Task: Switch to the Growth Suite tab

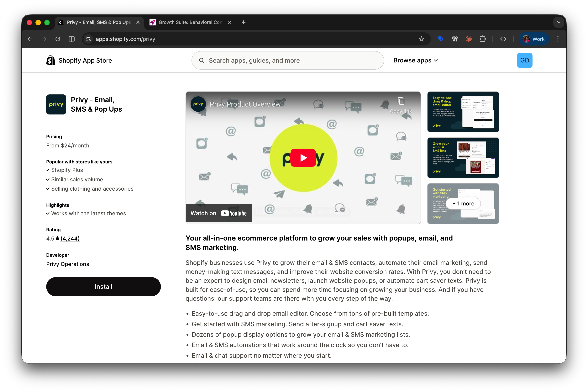Action: (x=190, y=22)
